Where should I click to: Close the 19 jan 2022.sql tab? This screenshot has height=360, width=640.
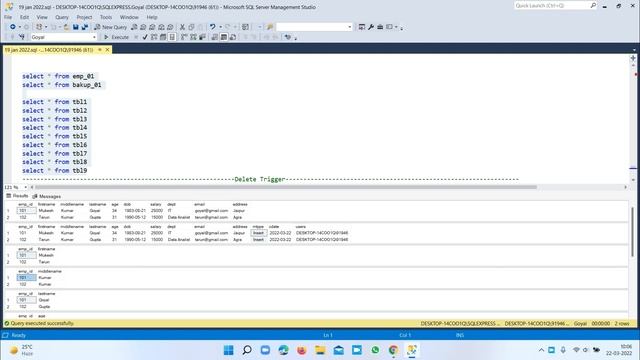(107, 50)
